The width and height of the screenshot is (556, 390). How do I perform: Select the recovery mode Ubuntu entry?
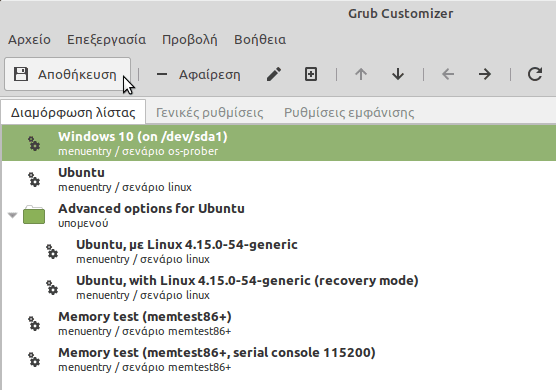tap(279, 287)
